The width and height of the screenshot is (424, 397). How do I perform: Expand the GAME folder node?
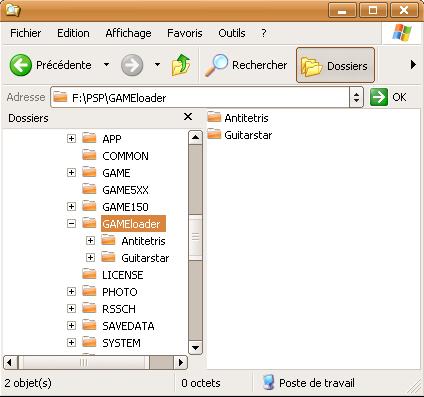pos(71,172)
